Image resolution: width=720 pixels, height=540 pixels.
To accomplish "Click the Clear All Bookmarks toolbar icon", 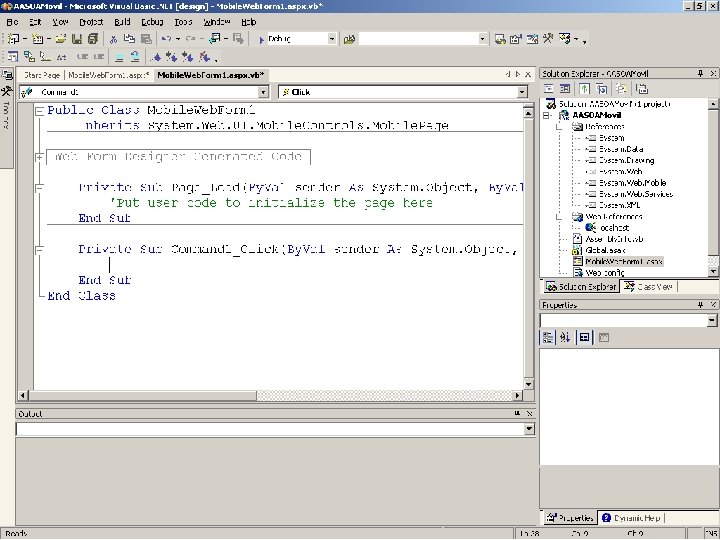I will (204, 57).
